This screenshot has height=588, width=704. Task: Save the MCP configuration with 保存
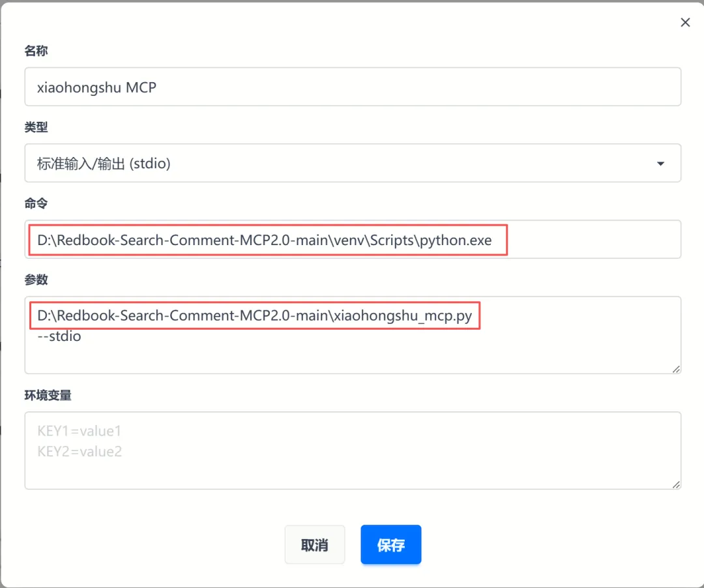[390, 545]
